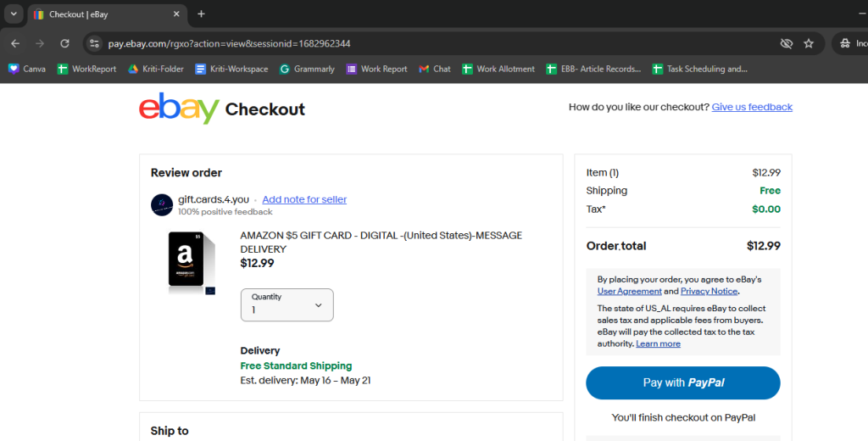868x441 pixels.
Task: Click the gift.cards.4.you seller name
Action: (x=214, y=199)
